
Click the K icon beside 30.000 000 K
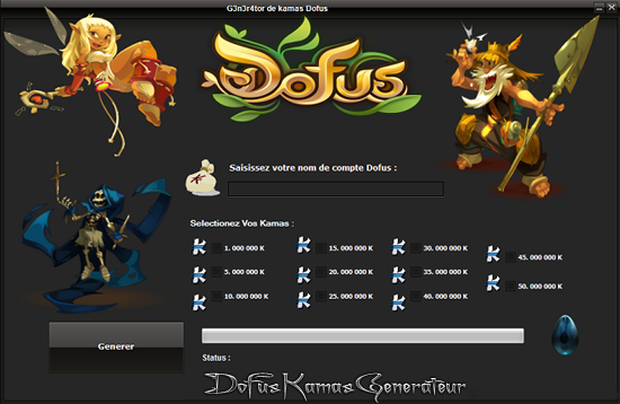[398, 246]
